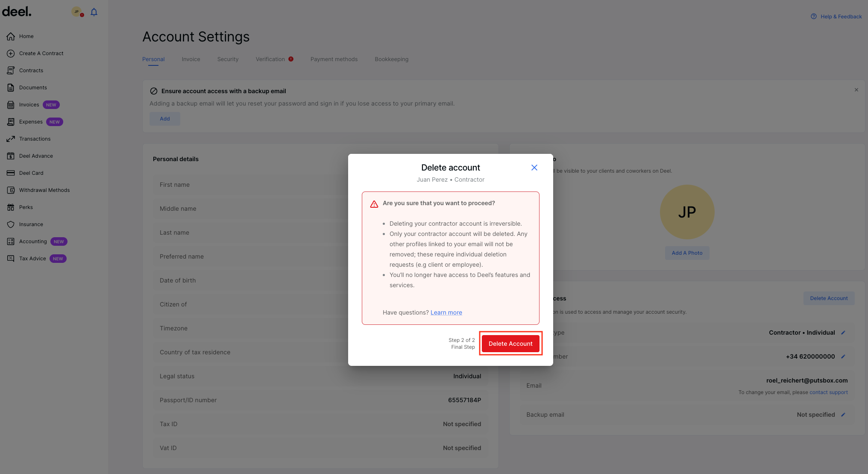Open Expenses from the sidebar
Image resolution: width=868 pixels, height=474 pixels.
pyautogui.click(x=31, y=121)
